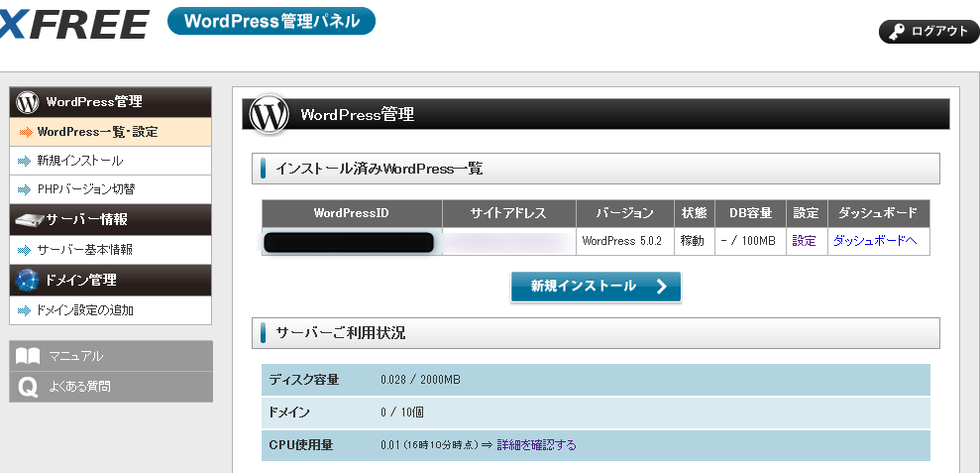Click the ディスク容量 label
The width and height of the screenshot is (980, 473).
[304, 379]
